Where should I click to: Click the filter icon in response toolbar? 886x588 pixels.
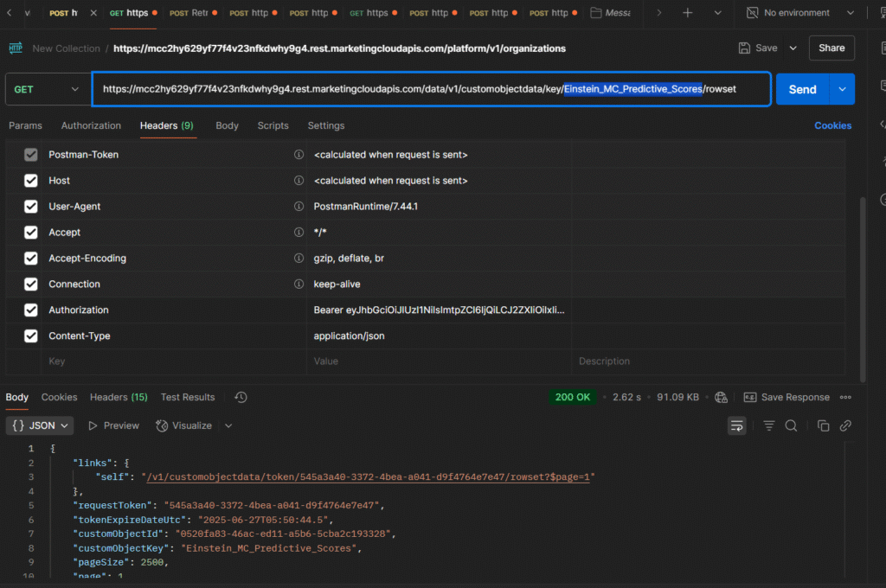pos(767,425)
